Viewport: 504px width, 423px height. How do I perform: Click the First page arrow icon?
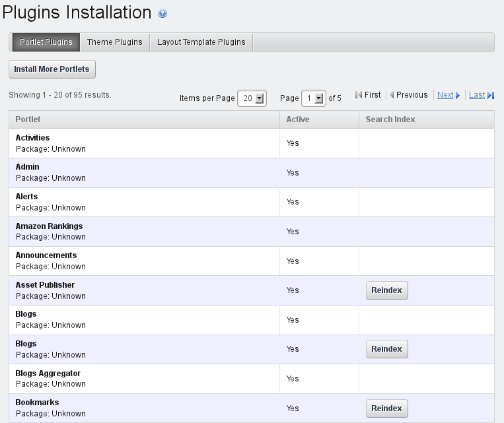pyautogui.click(x=359, y=95)
